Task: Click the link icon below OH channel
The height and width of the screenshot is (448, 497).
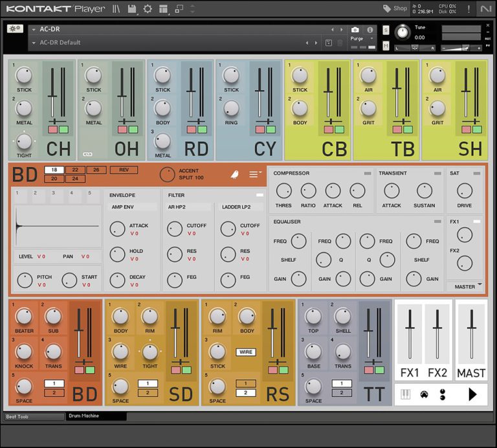Action: 88,155
